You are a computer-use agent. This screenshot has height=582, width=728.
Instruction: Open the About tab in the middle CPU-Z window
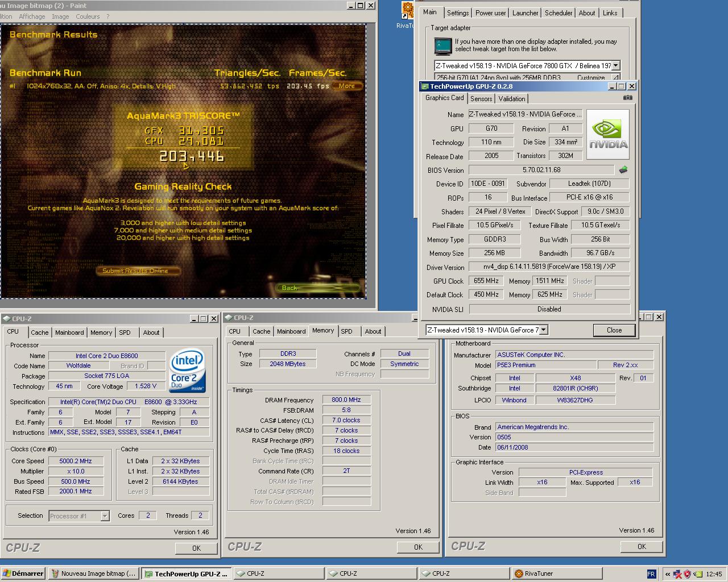pyautogui.click(x=373, y=331)
